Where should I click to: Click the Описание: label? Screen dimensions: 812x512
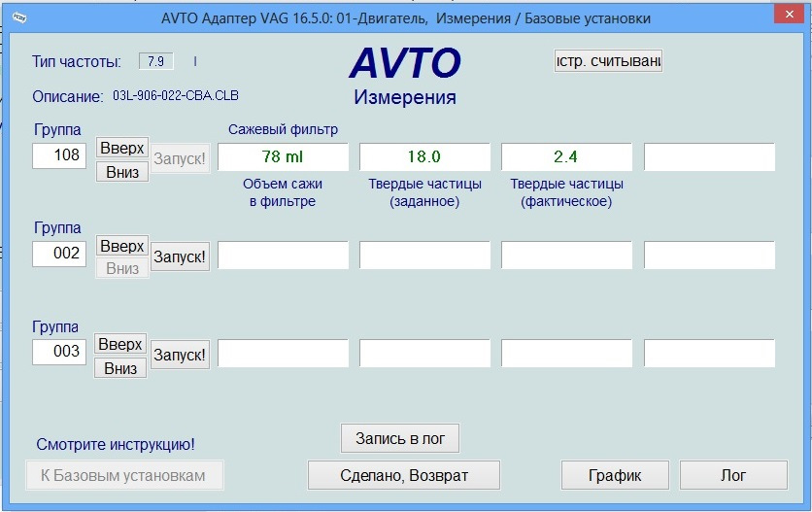68,97
